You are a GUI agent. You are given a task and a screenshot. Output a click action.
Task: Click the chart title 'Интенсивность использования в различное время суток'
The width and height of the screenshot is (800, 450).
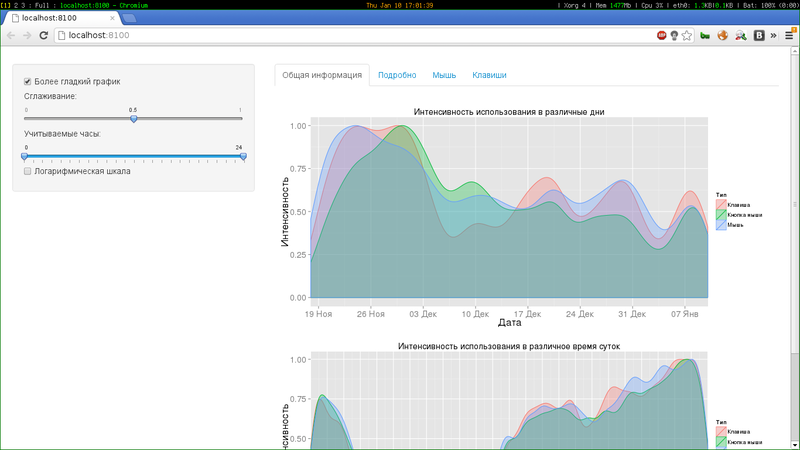[509, 346]
